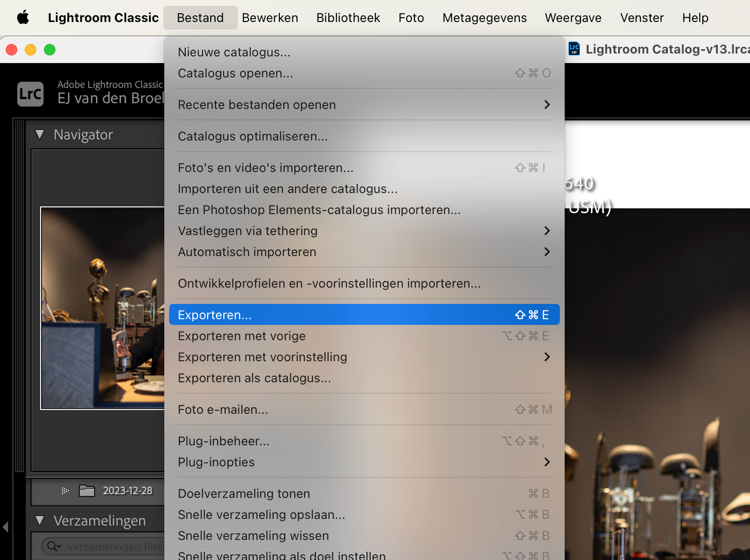Select Exporteren als catalogus...
This screenshot has height=560, width=750.
coord(364,378)
